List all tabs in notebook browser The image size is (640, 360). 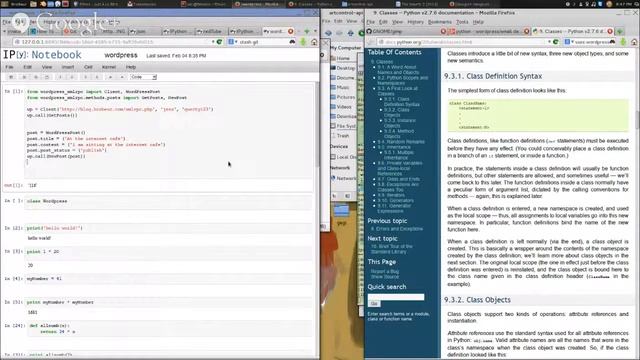pyautogui.click(x=315, y=31)
